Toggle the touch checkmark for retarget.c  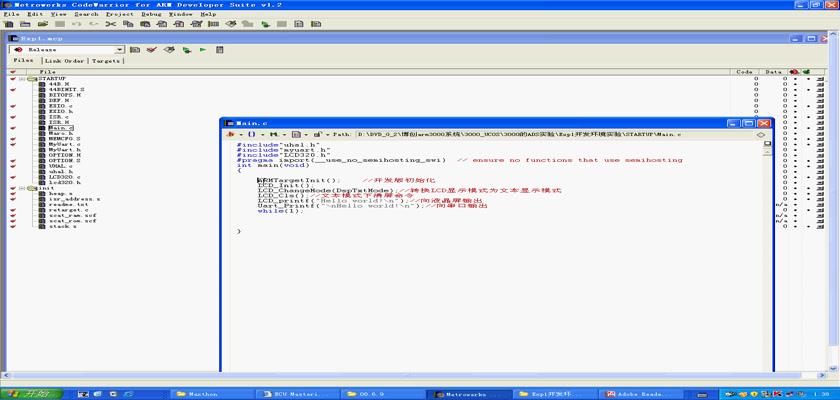point(13,210)
